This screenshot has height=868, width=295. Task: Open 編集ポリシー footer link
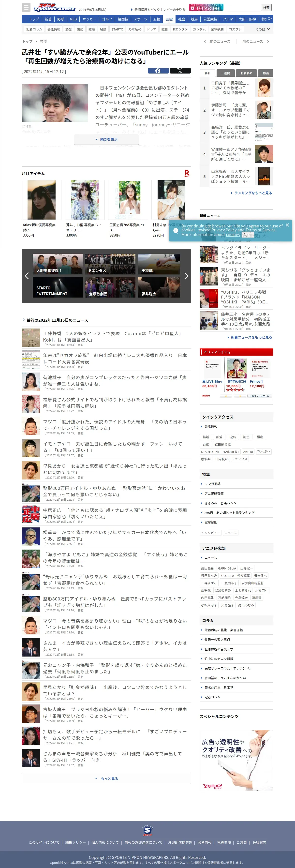(75, 842)
